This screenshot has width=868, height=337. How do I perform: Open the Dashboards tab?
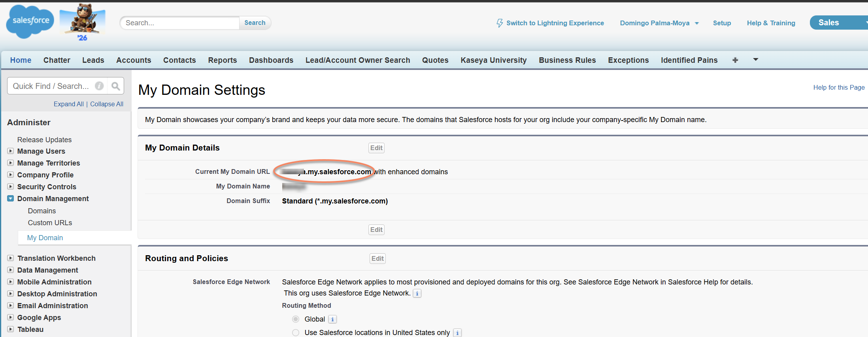271,60
